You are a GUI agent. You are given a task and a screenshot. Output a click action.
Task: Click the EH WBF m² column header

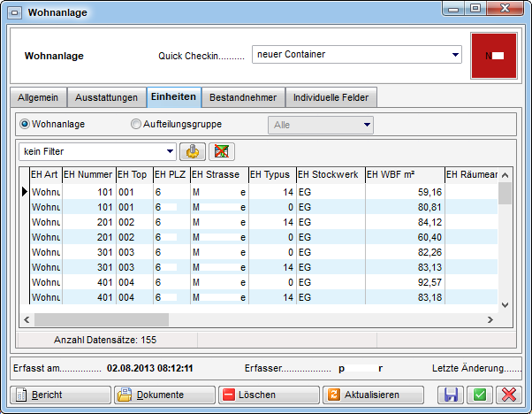click(x=405, y=174)
